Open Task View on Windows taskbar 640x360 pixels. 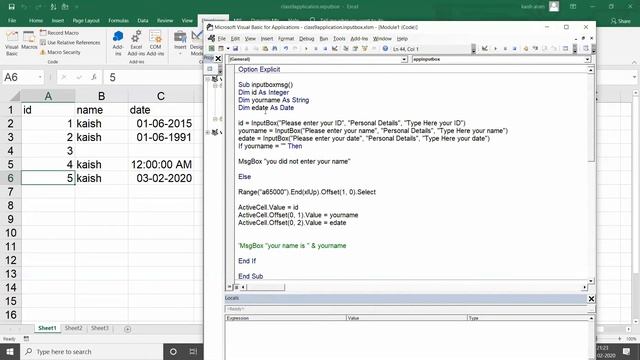tap(193, 351)
